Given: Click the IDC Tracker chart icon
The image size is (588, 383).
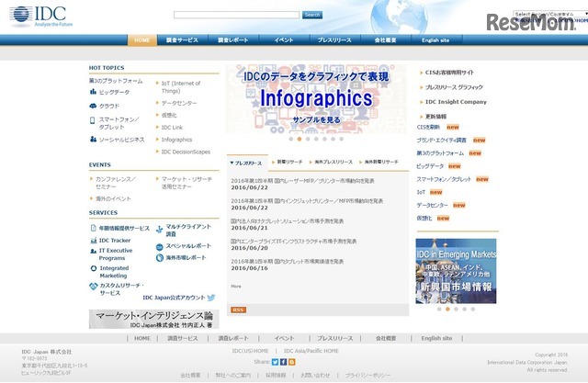Looking at the screenshot, I should [94, 241].
